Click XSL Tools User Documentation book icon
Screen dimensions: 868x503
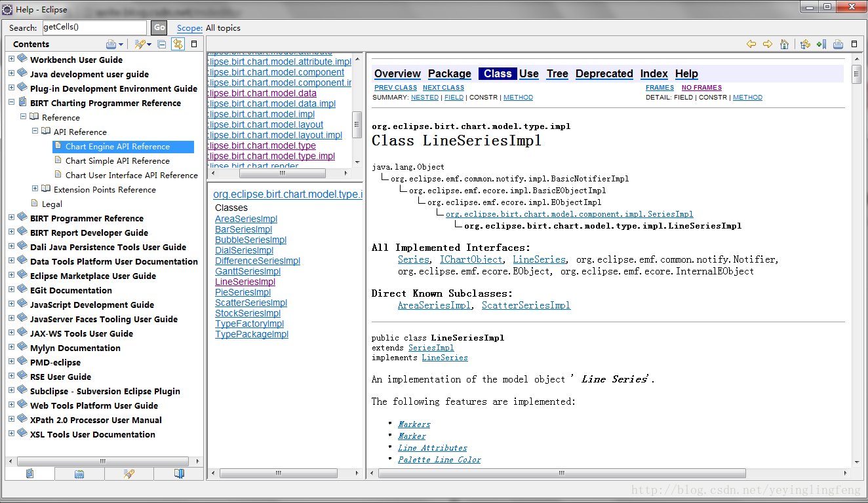[x=22, y=434]
